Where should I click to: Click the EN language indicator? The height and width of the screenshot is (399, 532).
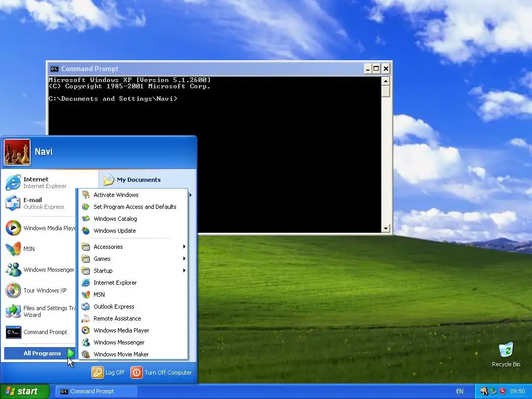click(460, 391)
